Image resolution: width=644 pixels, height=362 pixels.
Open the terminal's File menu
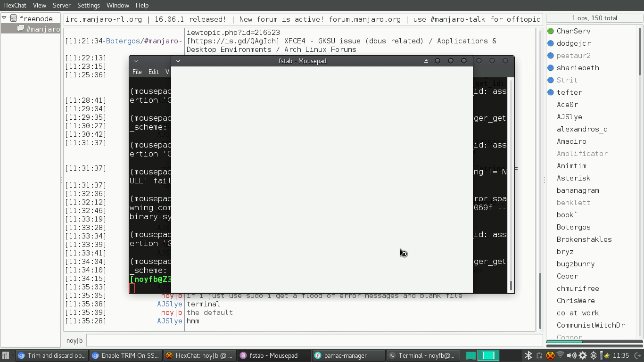point(137,72)
